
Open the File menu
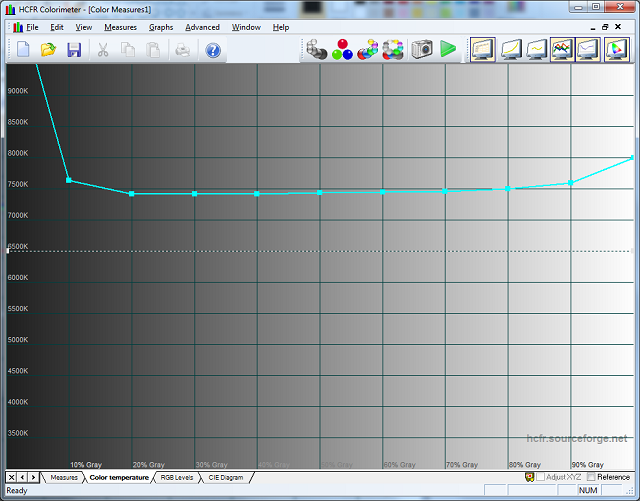32,27
